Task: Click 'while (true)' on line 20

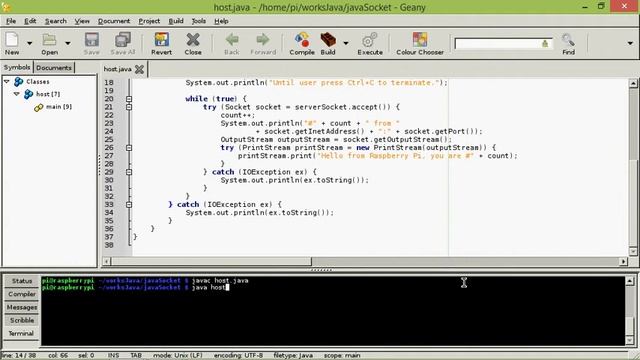Action: (211, 99)
